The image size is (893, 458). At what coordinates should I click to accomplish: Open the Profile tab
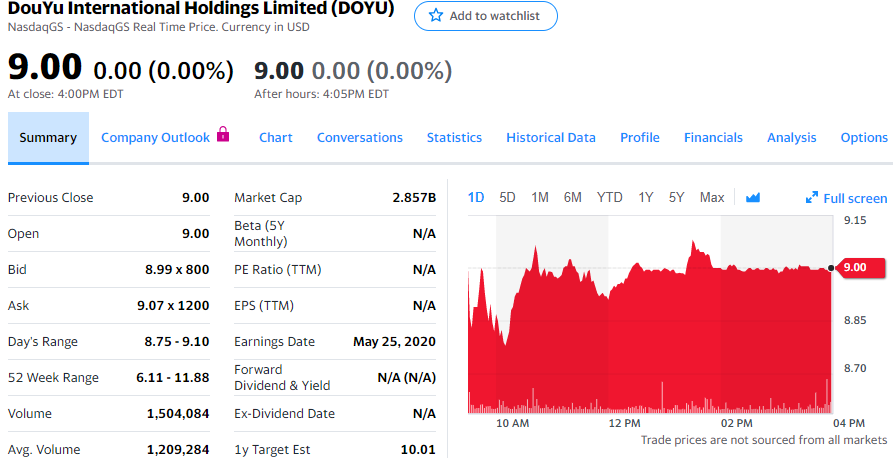coord(640,138)
